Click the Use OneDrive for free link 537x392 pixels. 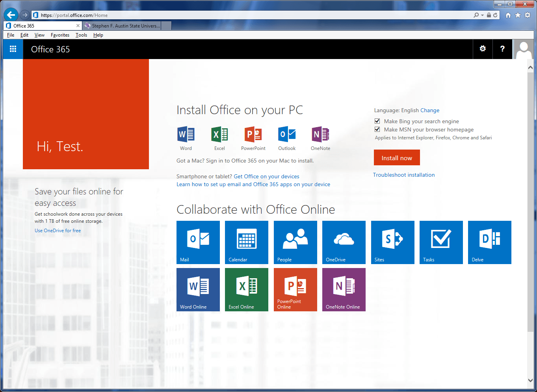[x=58, y=231]
